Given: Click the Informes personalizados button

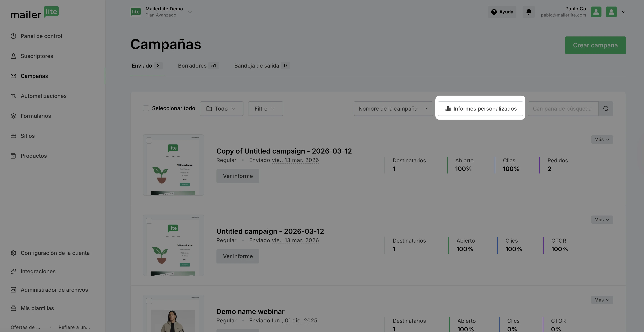Looking at the screenshot, I should click(x=480, y=109).
